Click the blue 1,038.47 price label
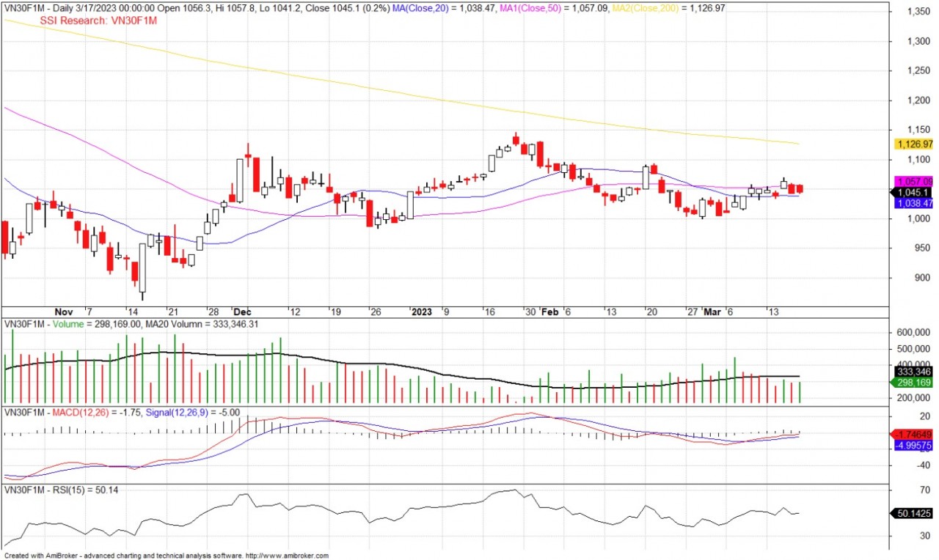This screenshot has height=560, width=939. pos(914,203)
